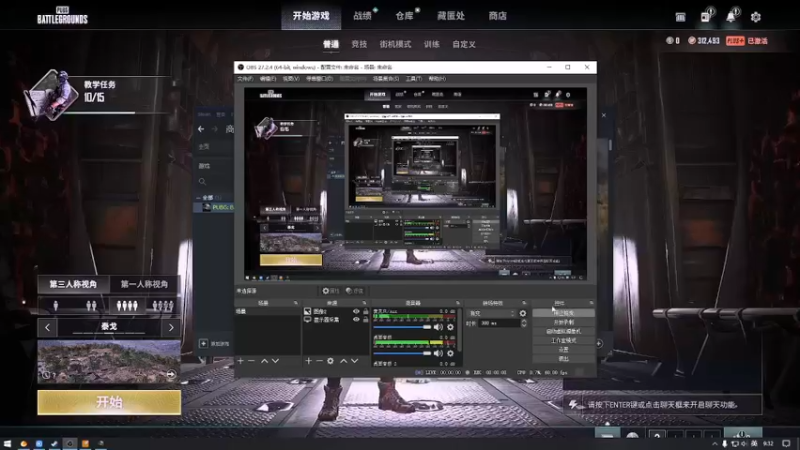
Task: Remove selected scene with minus icon in OBS
Action: (x=251, y=361)
